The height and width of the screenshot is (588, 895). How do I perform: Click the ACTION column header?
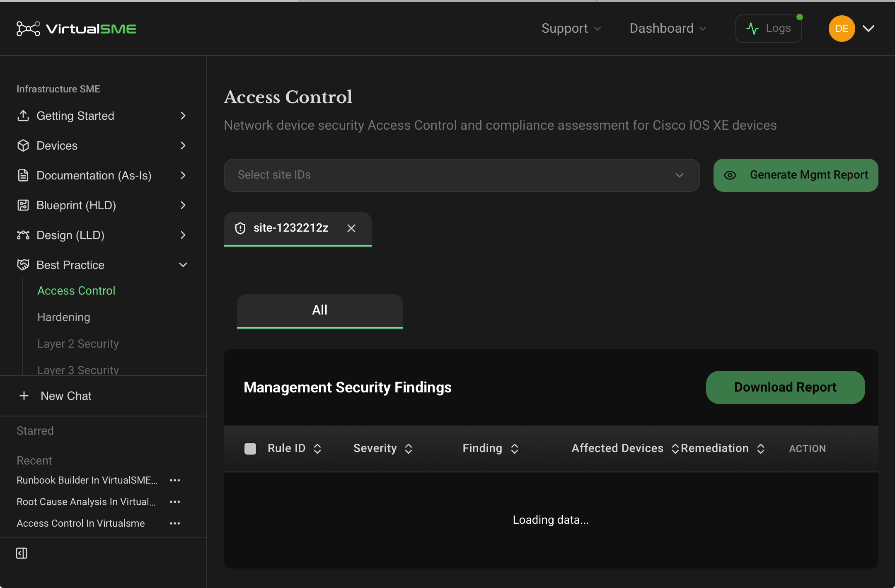tap(807, 449)
